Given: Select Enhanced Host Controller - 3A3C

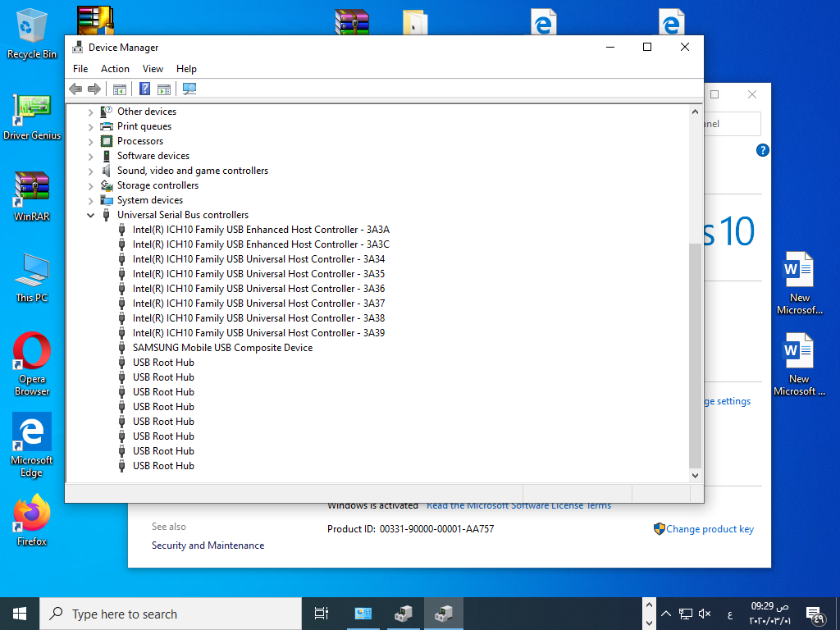Looking at the screenshot, I should pos(261,244).
